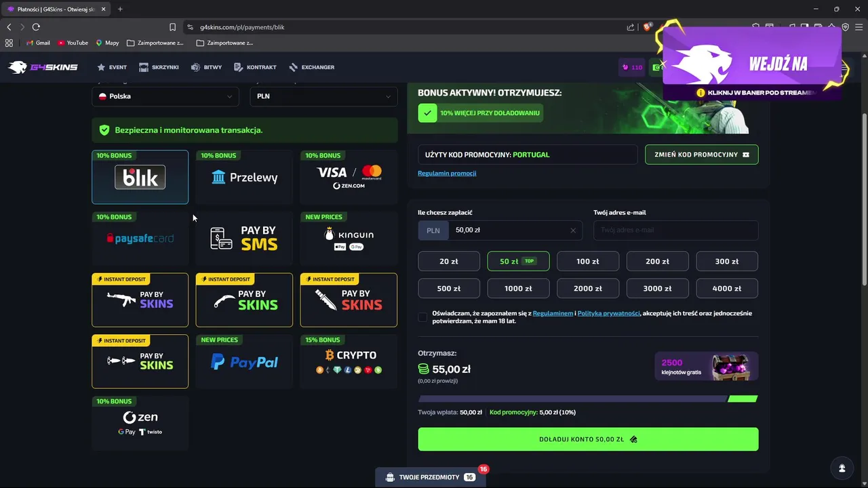
Task: Click the Zmień kod promocyjny button
Action: coord(702,155)
